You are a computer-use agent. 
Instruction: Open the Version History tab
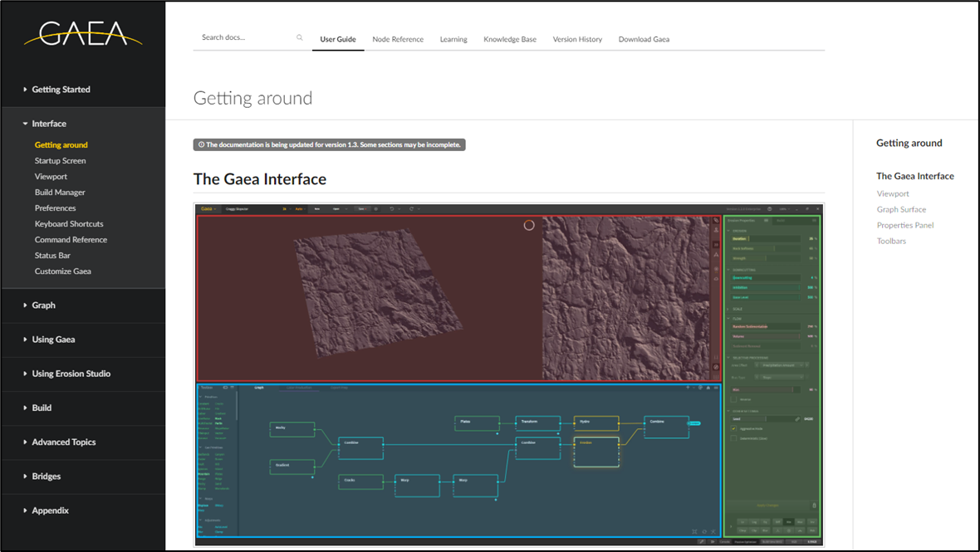(x=577, y=39)
